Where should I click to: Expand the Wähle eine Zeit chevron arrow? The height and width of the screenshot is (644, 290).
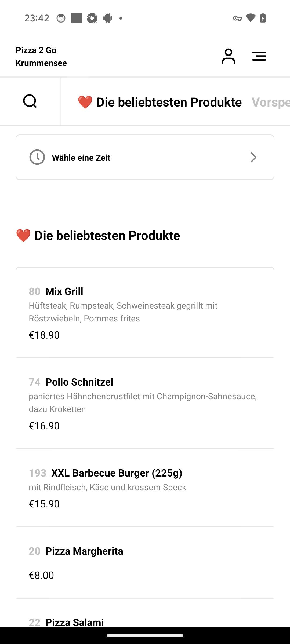(253, 157)
